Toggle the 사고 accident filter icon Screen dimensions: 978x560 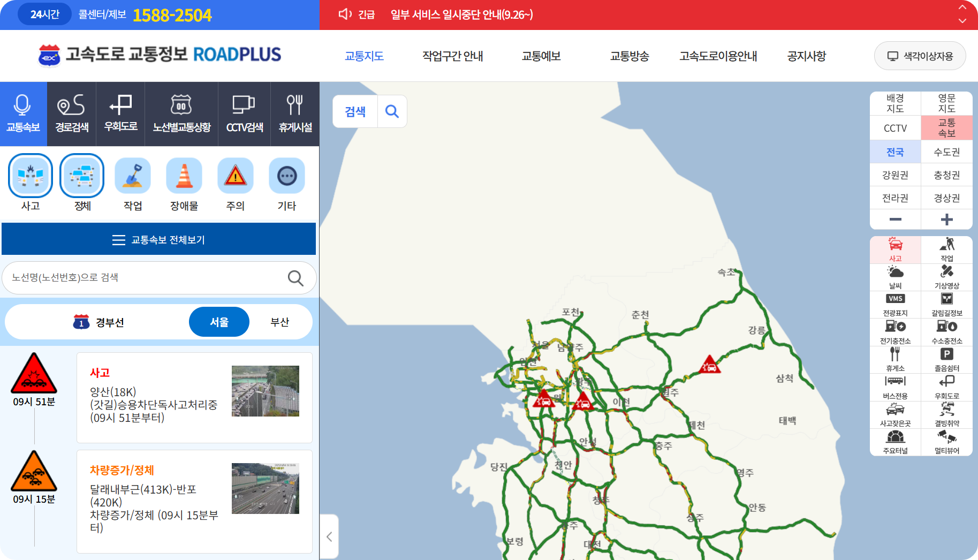click(x=31, y=176)
